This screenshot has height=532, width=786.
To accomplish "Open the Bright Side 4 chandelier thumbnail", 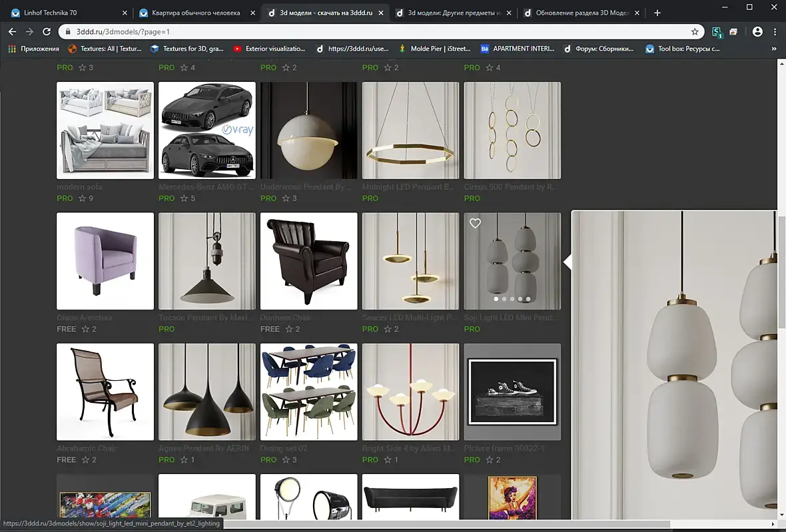I will (x=410, y=392).
